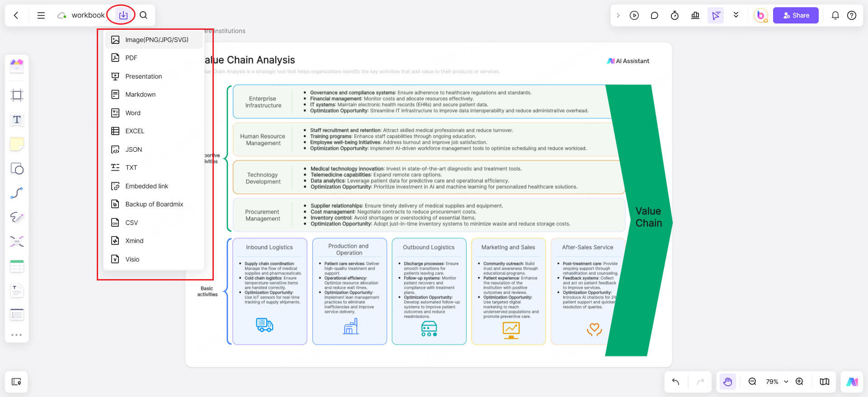Choose Word export option

pyautogui.click(x=154, y=113)
